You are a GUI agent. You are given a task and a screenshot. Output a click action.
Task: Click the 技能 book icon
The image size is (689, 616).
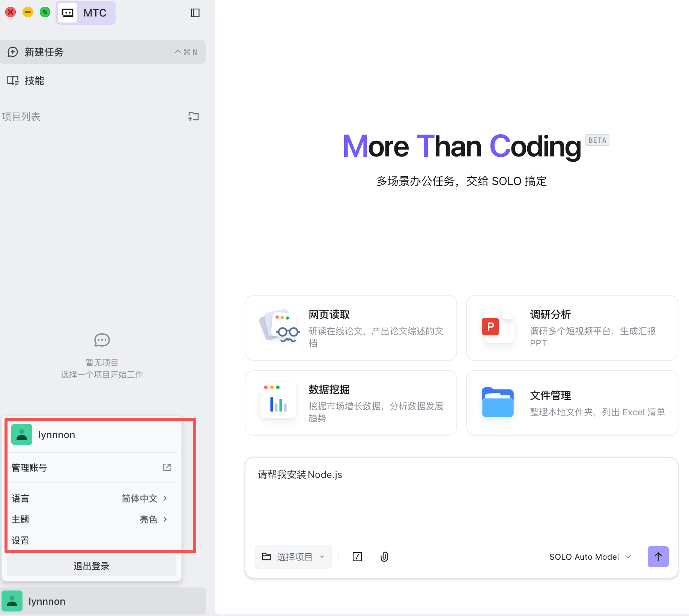(x=13, y=81)
